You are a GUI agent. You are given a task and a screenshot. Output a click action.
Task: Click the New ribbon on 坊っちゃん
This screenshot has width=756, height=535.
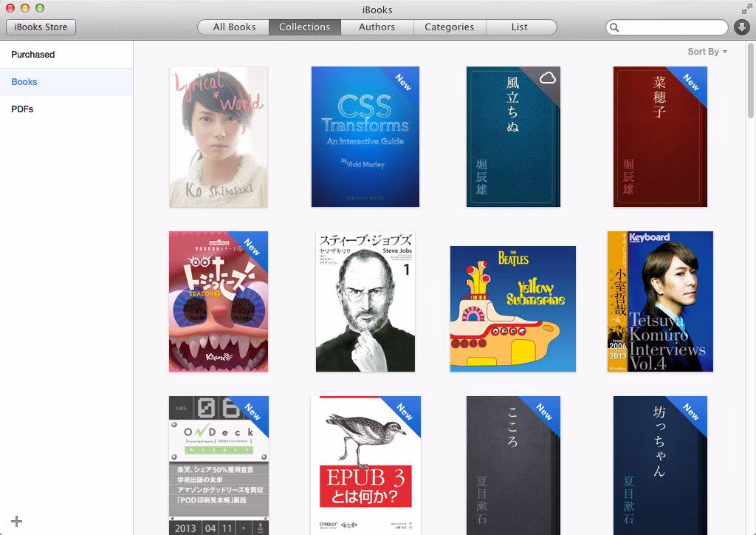click(x=691, y=412)
